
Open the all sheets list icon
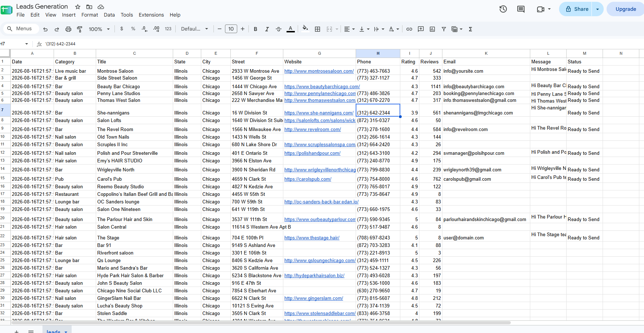(x=31, y=331)
